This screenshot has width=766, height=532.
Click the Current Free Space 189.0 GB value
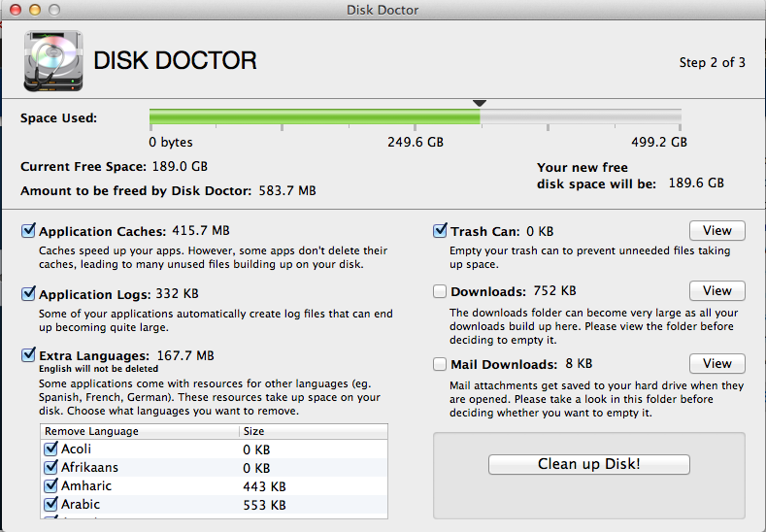click(x=180, y=167)
